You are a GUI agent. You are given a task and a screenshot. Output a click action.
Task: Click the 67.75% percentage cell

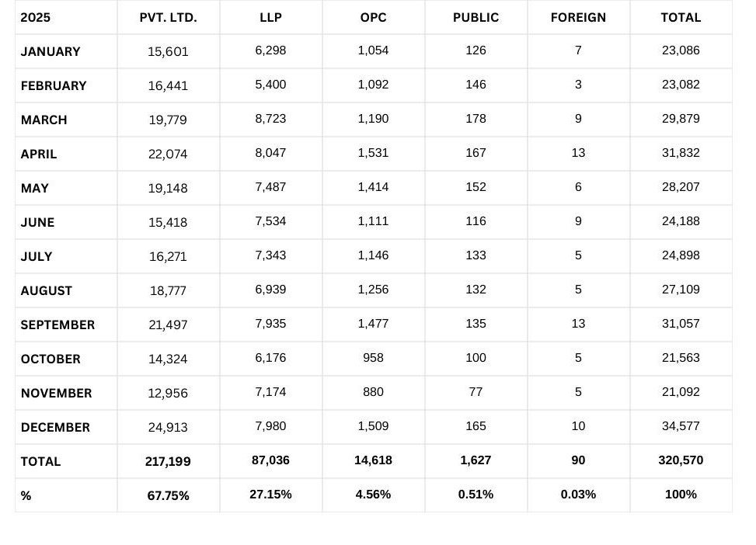[168, 495]
